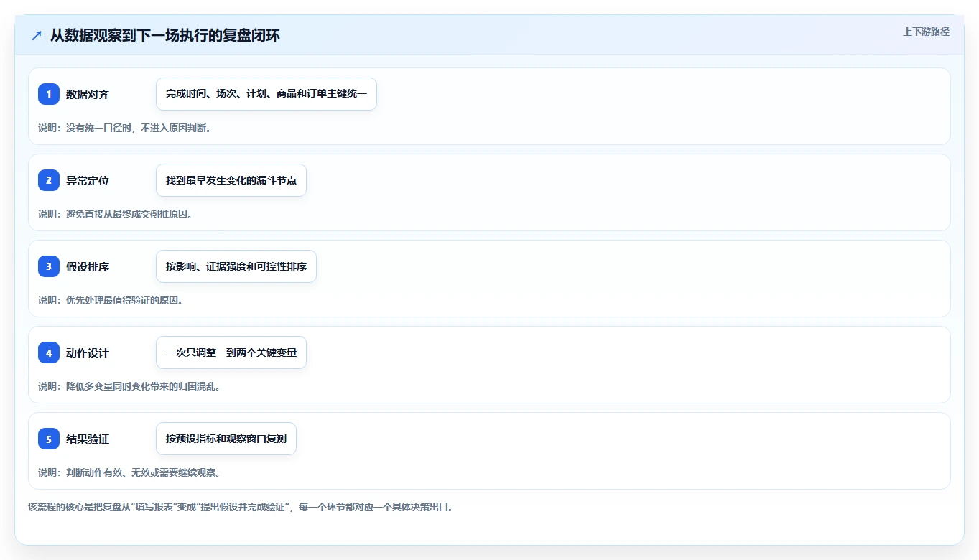Click the 动作设计 step label

tap(88, 353)
